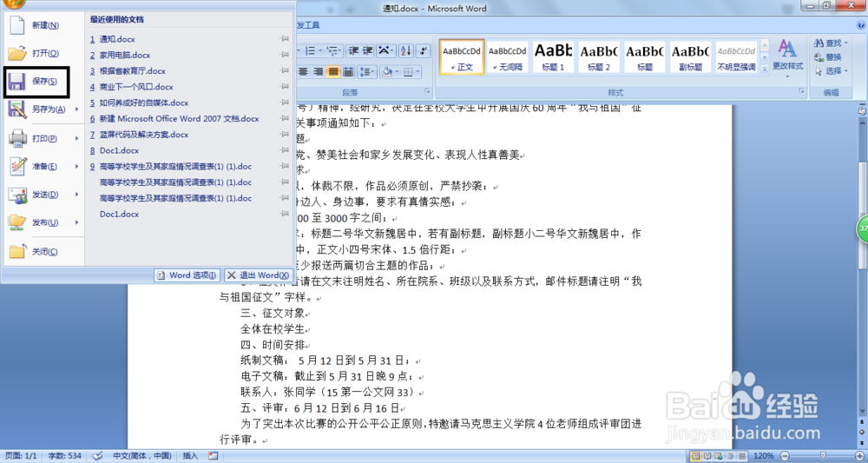
Task: Click the 退出 Word(X) button
Action: [258, 275]
